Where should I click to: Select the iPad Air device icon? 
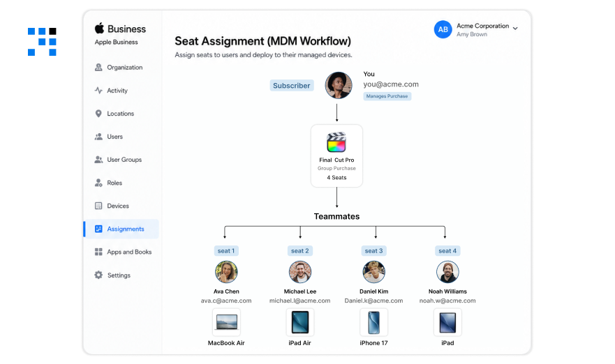pos(300,322)
